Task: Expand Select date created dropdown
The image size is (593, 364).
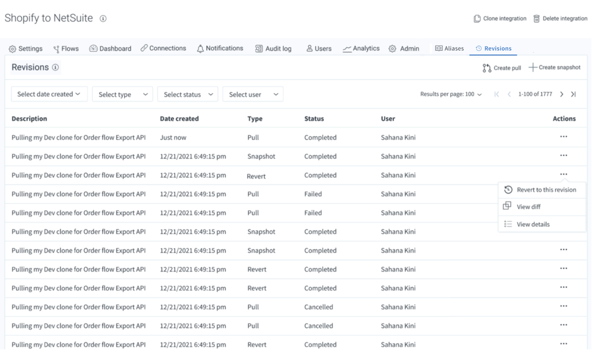Action: pos(49,94)
